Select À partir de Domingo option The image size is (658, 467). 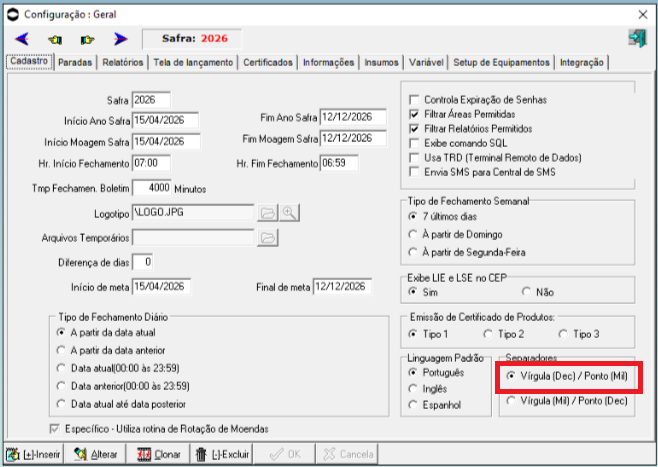(x=413, y=234)
